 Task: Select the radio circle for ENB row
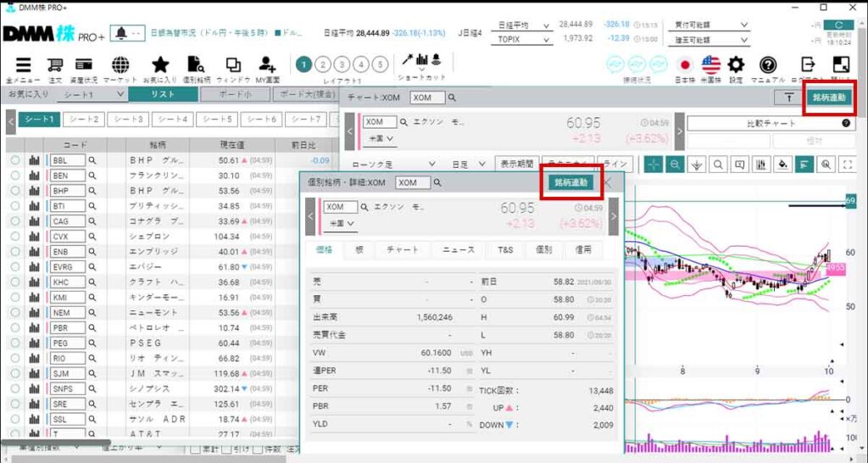[15, 252]
